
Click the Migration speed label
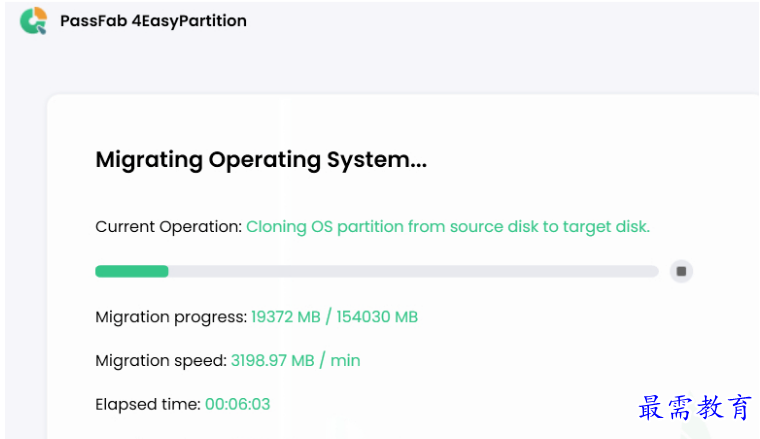pos(160,360)
